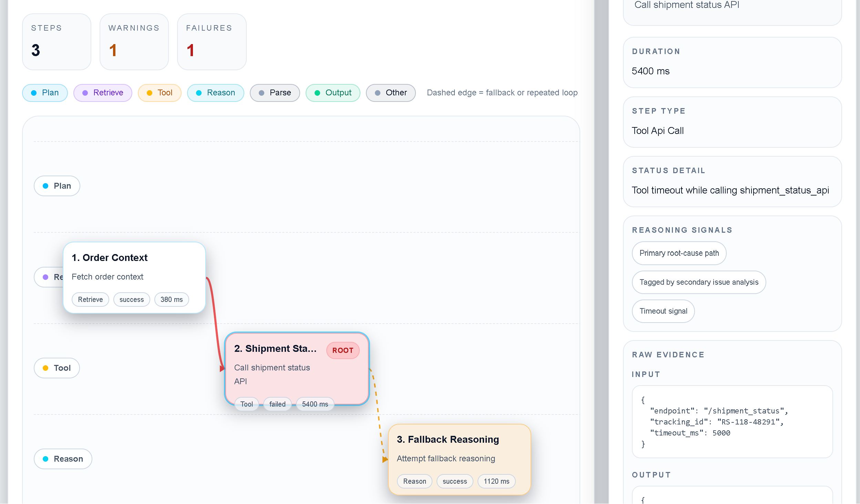Click 'Tagged by secondary issue analysis' chip
860x504 pixels.
[x=699, y=282]
